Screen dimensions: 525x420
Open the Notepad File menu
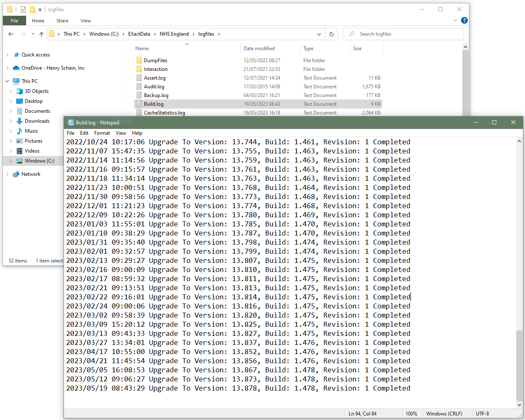coord(71,133)
